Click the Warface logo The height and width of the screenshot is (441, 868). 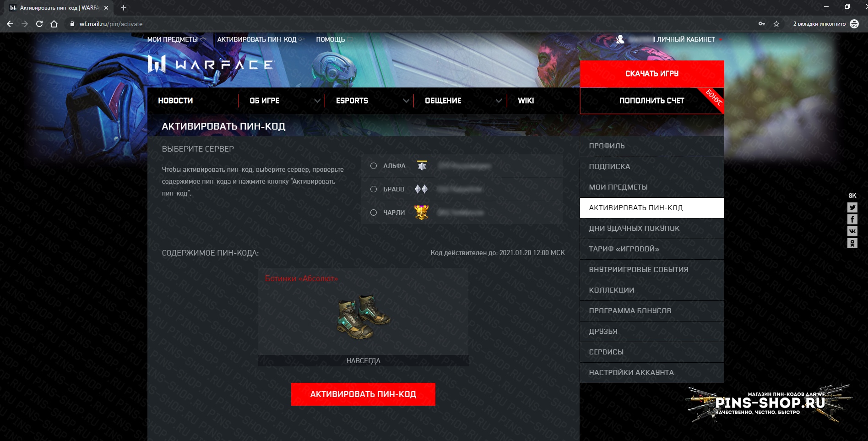click(x=210, y=65)
